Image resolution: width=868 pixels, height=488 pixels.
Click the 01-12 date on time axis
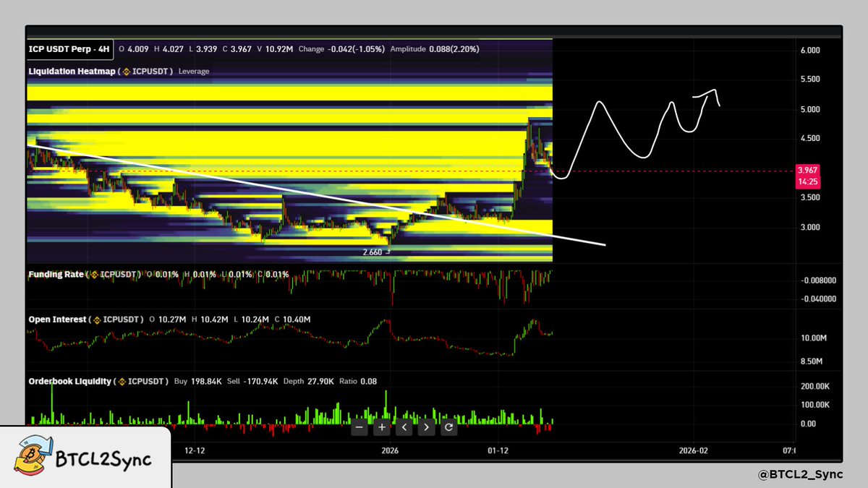click(498, 450)
